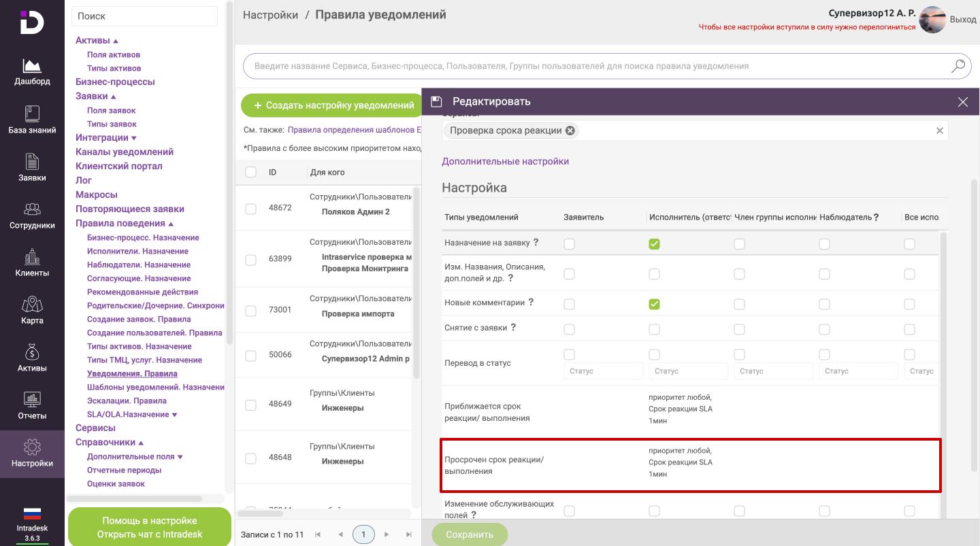Screen dimensions: 980x546
Task: Click the search magnifier icon
Action: click(958, 66)
